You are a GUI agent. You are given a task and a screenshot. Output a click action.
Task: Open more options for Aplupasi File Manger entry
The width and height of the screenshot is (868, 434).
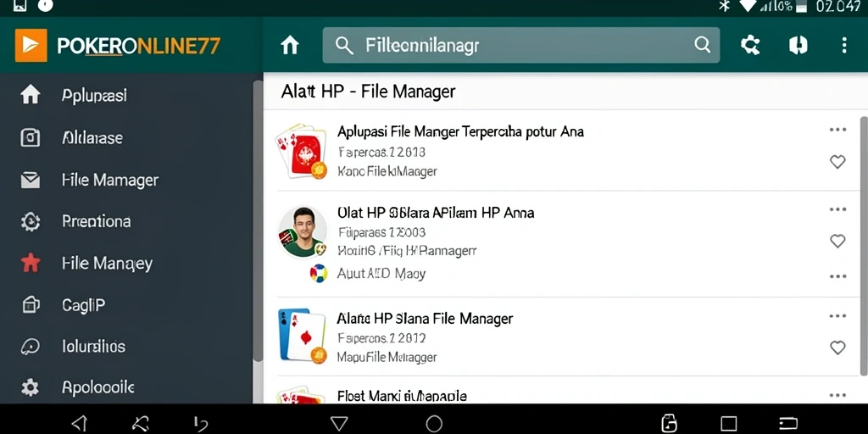(x=837, y=130)
